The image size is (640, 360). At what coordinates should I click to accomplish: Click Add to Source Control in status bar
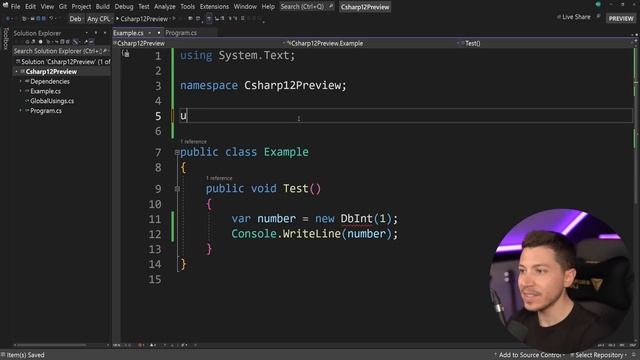[529, 355]
